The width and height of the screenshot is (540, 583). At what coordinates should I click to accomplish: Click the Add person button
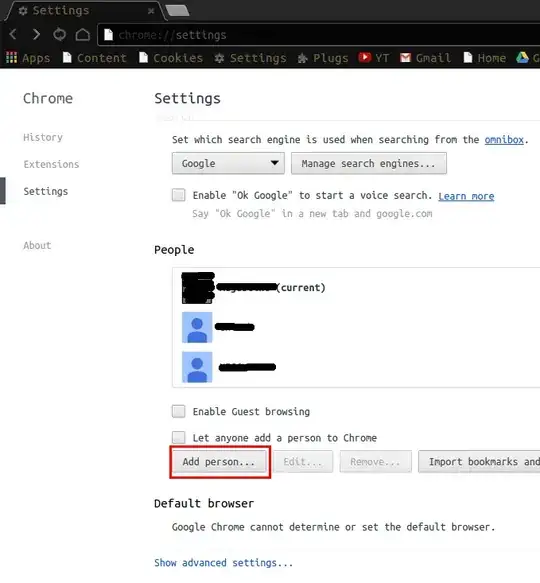coord(219,462)
